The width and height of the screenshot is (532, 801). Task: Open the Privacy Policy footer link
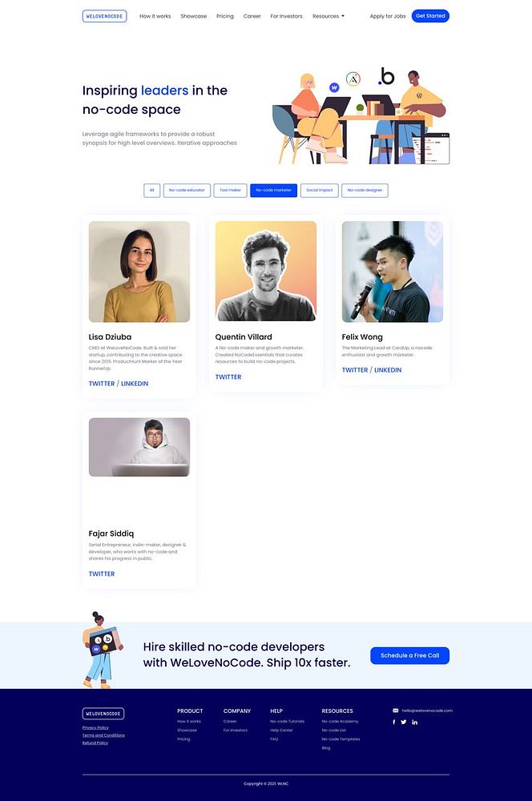pyautogui.click(x=95, y=727)
